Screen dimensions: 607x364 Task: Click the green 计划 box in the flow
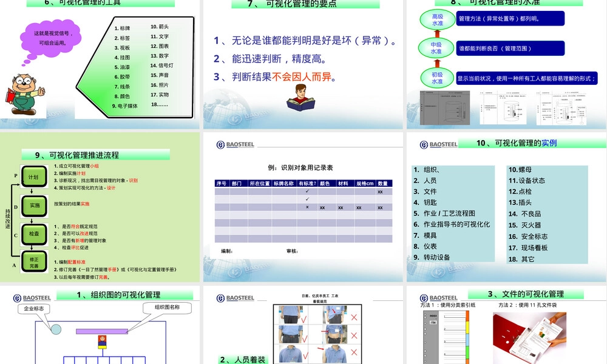pyautogui.click(x=34, y=177)
